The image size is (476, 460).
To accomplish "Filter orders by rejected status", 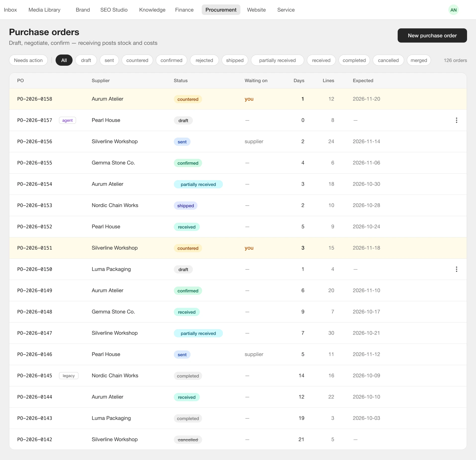I will coord(204,60).
